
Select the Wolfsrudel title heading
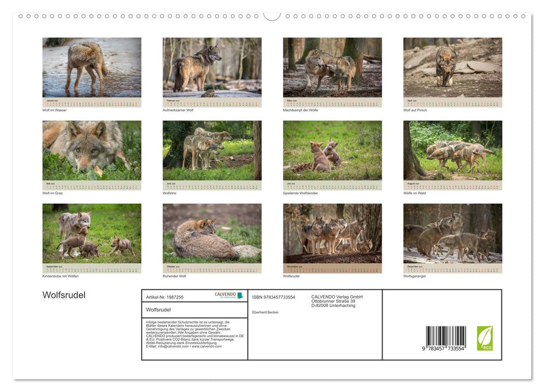pyautogui.click(x=63, y=294)
